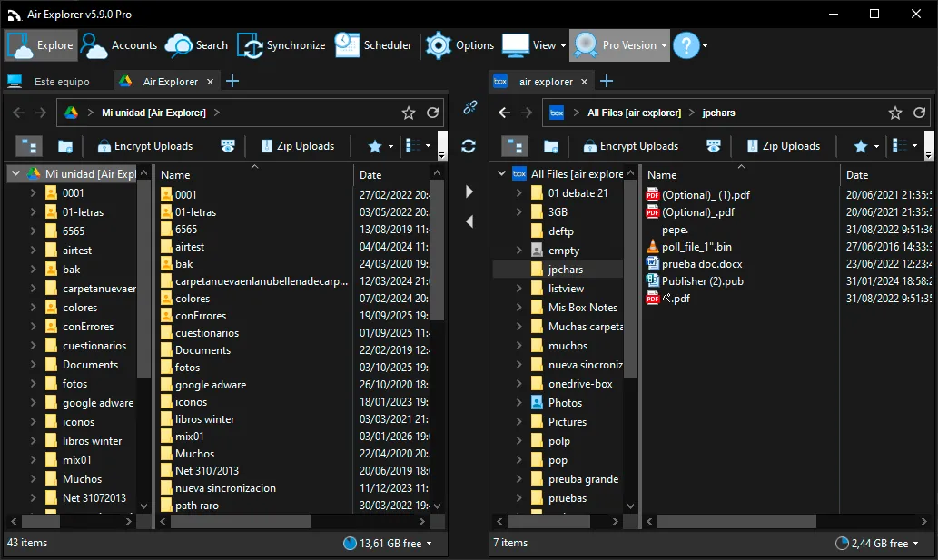Create new folder in right pane
Viewport: 938px width, 560px height.
coord(551,146)
